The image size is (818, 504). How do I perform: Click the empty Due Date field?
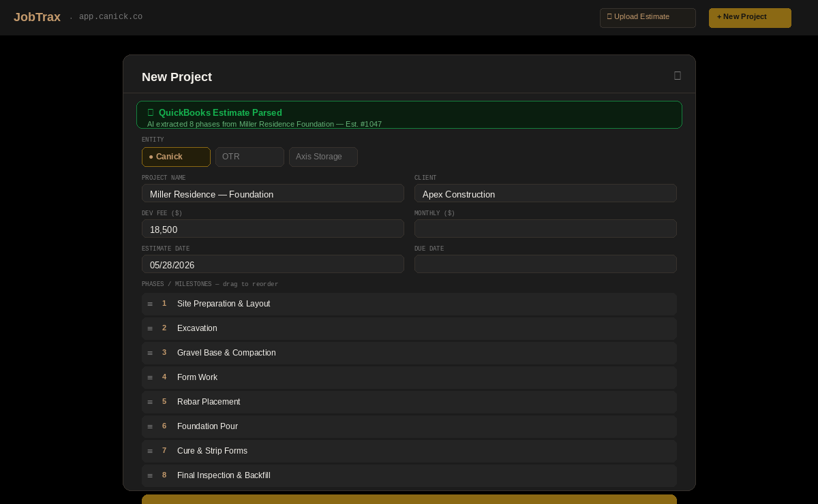point(545,264)
